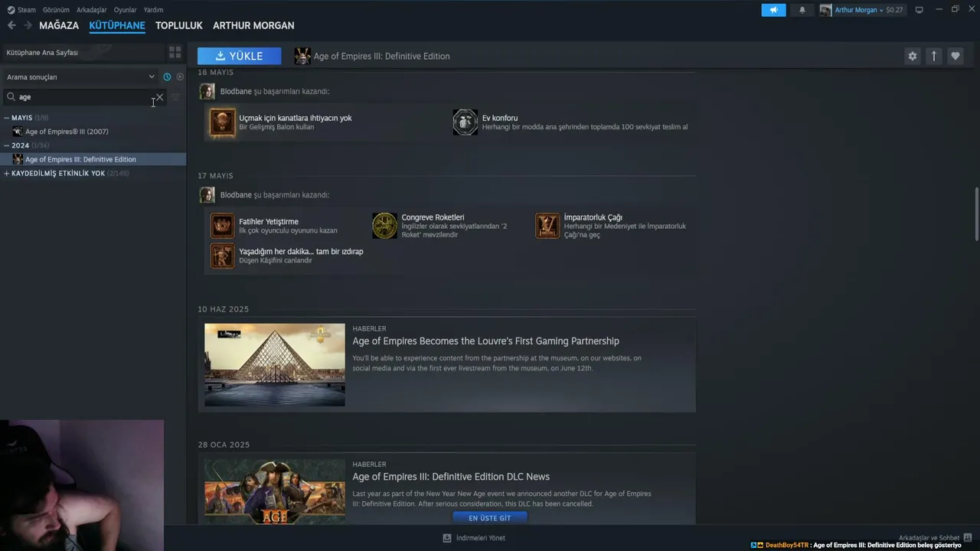View the 'Fatihler Yetiştirme' achievement icon

[x=222, y=226]
